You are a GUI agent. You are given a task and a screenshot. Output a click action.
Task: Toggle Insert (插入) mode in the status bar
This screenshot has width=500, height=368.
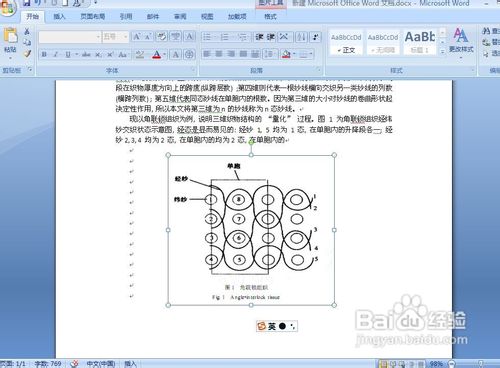click(x=130, y=364)
